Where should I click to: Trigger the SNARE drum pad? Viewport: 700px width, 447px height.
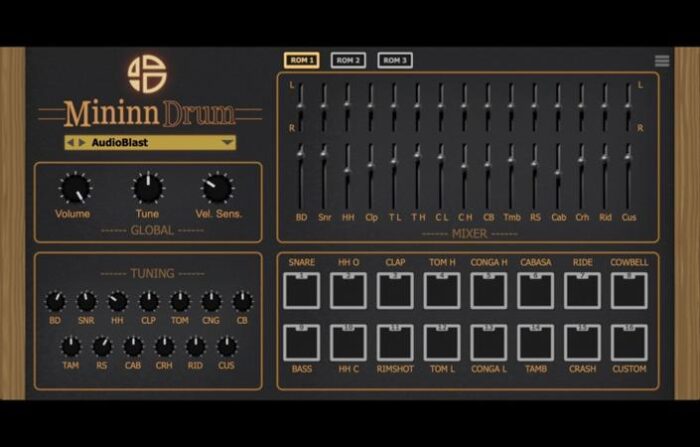301,290
